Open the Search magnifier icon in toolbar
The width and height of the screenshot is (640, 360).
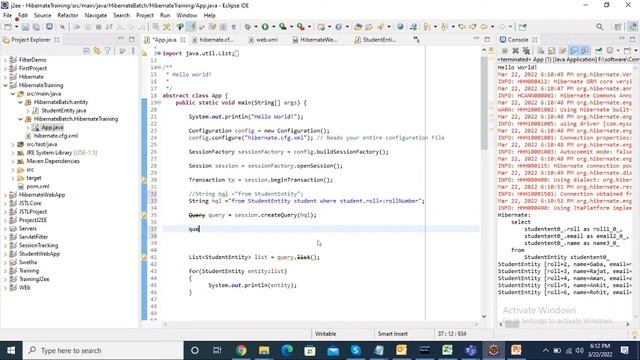point(599,27)
